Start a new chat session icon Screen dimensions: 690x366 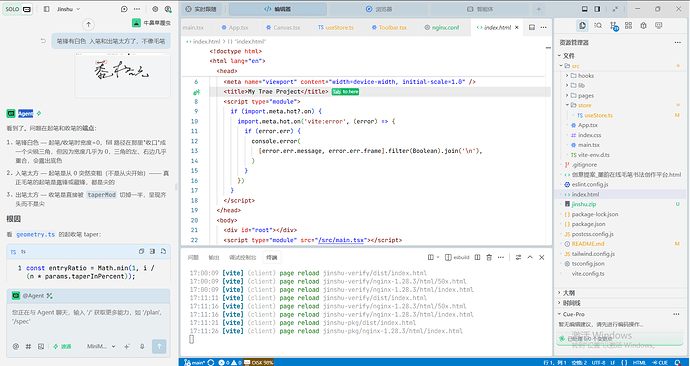[124, 9]
